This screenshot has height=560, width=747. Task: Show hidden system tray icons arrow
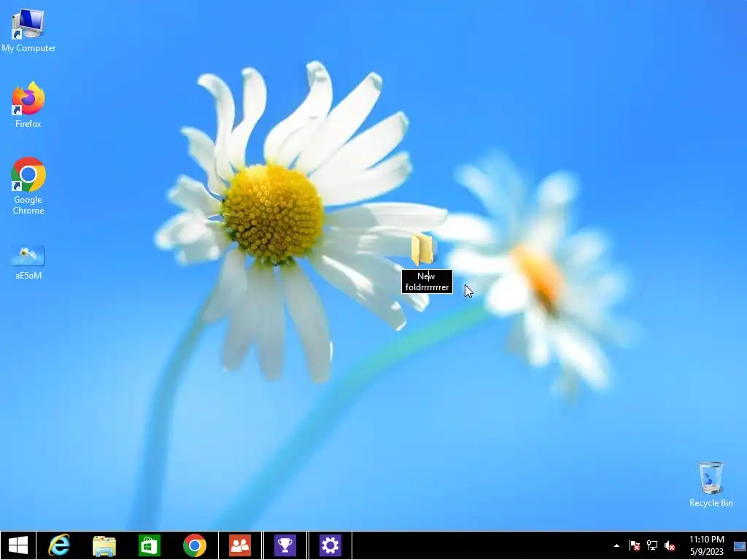(617, 545)
